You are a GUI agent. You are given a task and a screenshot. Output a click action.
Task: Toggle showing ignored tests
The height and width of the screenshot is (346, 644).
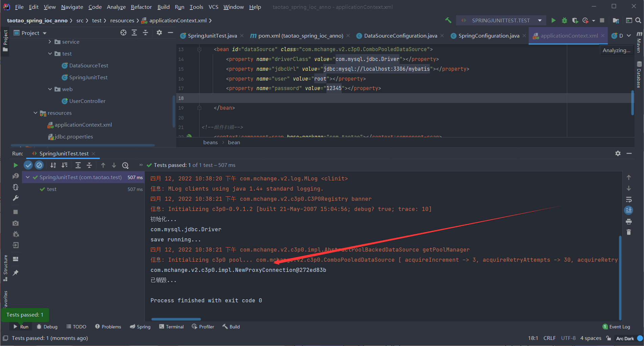point(39,165)
